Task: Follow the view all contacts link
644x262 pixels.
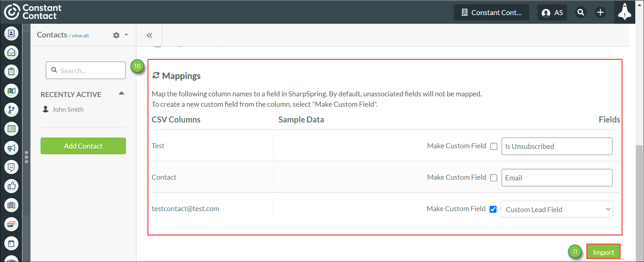Action: [80, 36]
